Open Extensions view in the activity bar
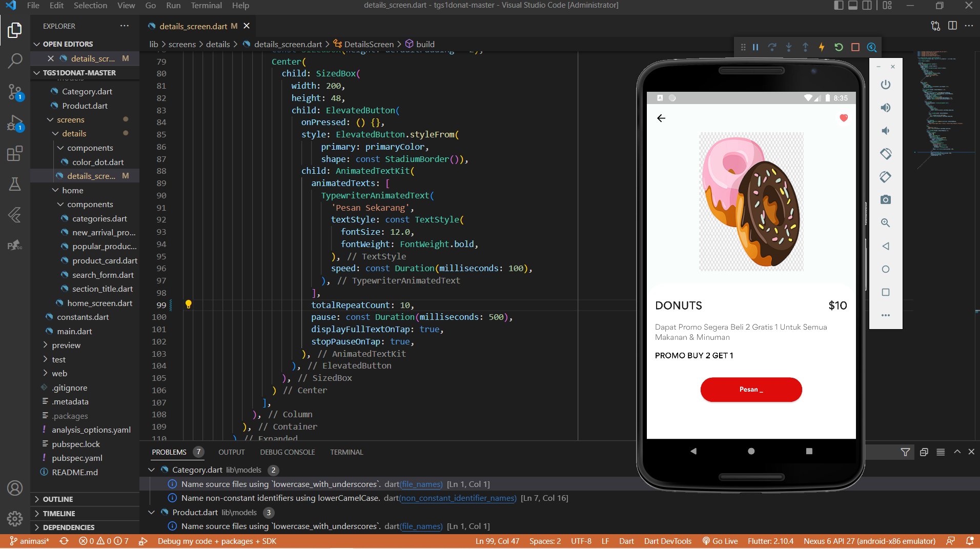 pyautogui.click(x=15, y=154)
